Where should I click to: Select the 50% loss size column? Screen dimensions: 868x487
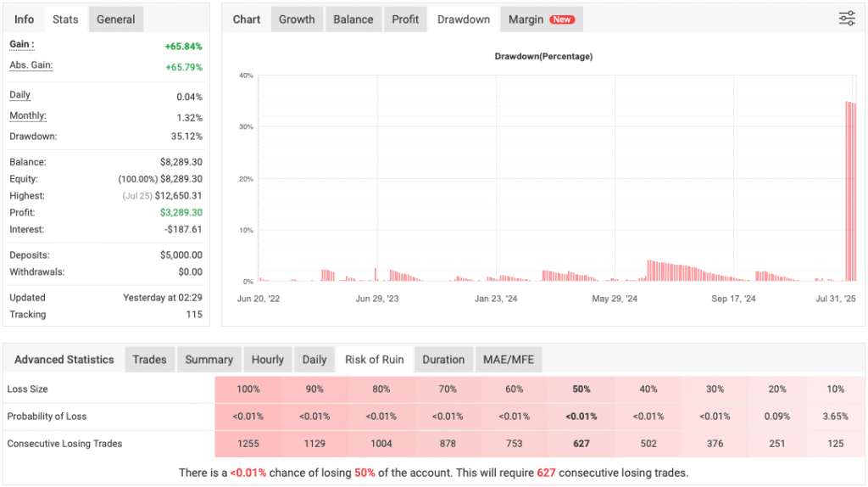(x=581, y=389)
